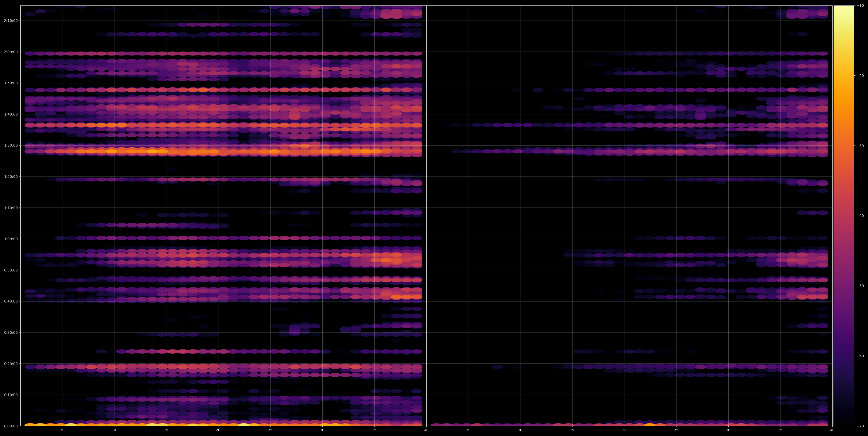This screenshot has height=436, width=868.
Task: Click the right heatmap's x-axis label 15
Action: (572, 430)
